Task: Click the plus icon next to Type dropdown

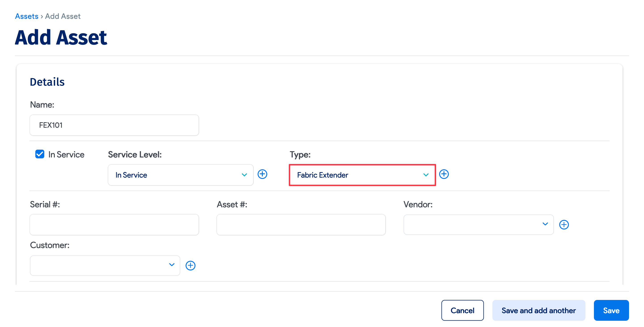Action: pyautogui.click(x=444, y=174)
